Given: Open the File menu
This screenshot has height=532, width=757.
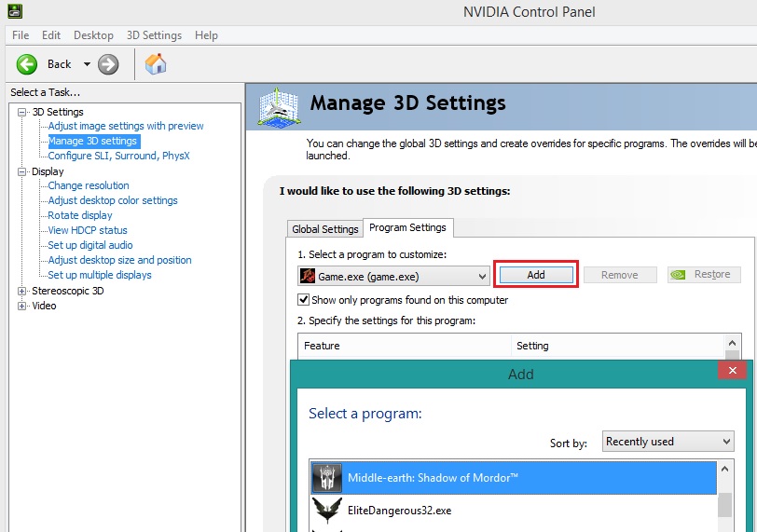Looking at the screenshot, I should 21,35.
